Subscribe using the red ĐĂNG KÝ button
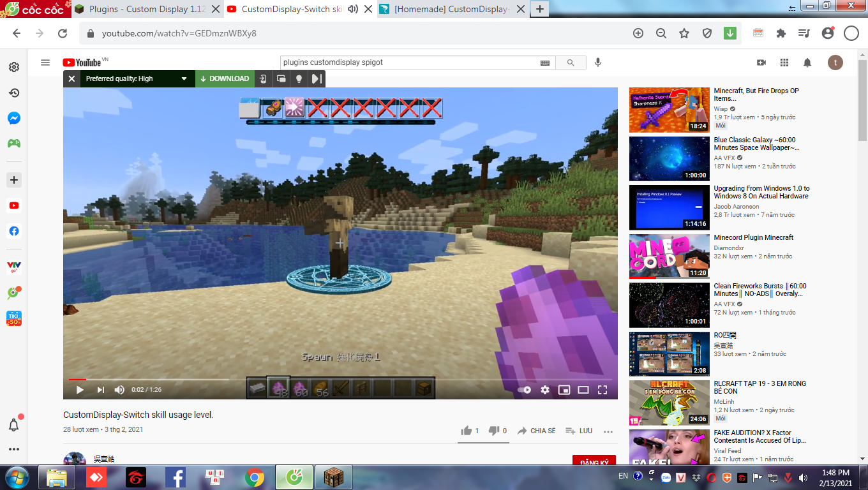This screenshot has height=490, width=868. pyautogui.click(x=594, y=460)
